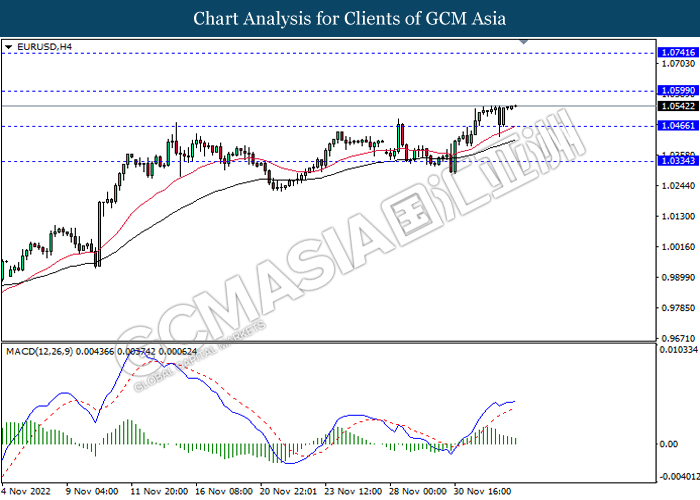The width and height of the screenshot is (700, 500).
Task: Click the 30 Nov 16:00 time label
Action: click(x=483, y=492)
